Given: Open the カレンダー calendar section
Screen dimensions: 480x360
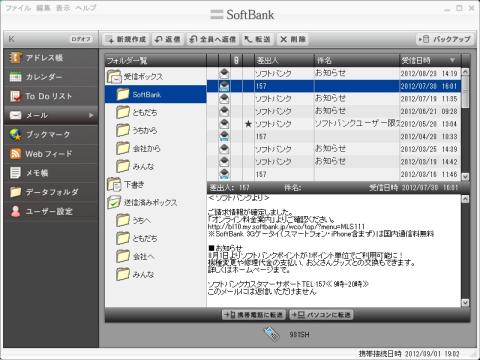Looking at the screenshot, I should pos(51,77).
